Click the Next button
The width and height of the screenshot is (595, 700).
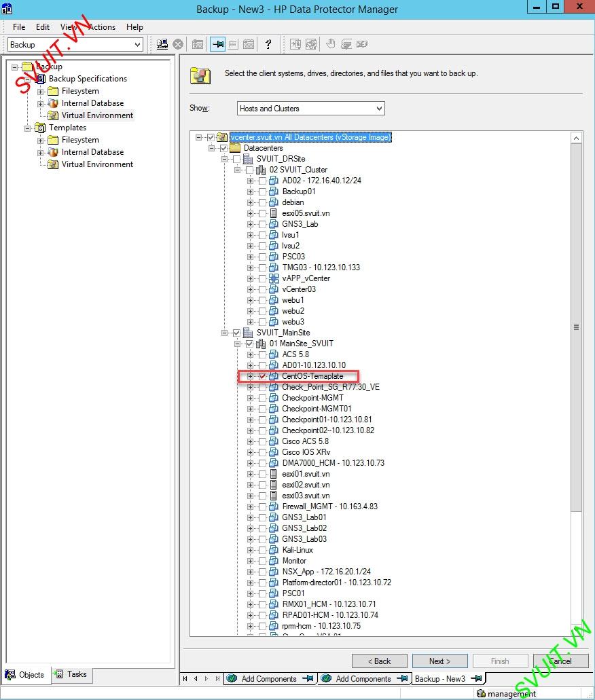coord(439,661)
